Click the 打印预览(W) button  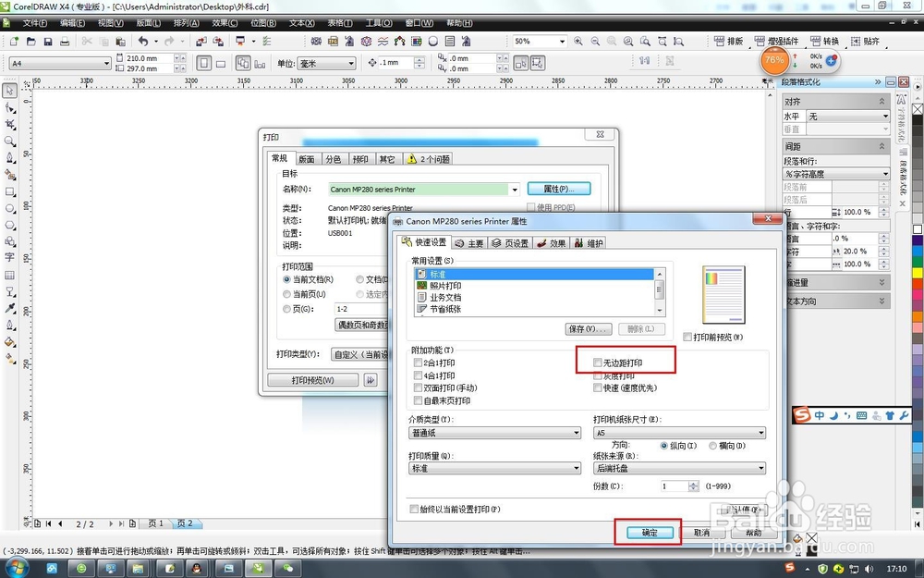(313, 380)
